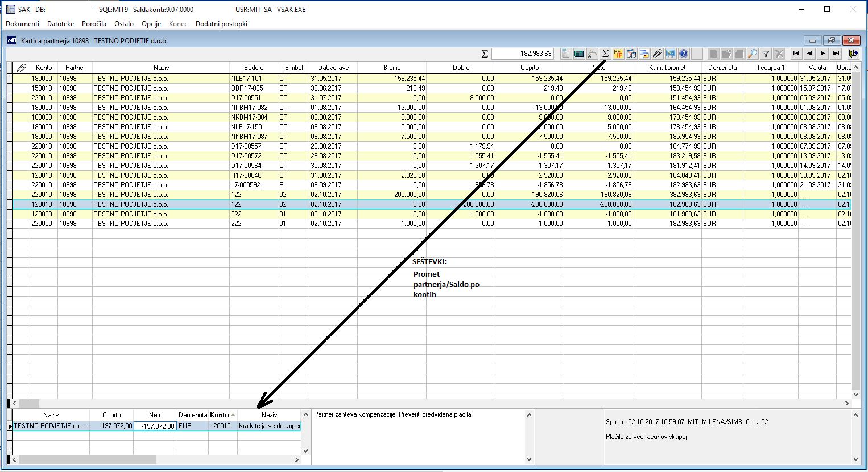This screenshot has height=472, width=868.
Task: Click the magnifying glass search icon
Action: click(753, 54)
